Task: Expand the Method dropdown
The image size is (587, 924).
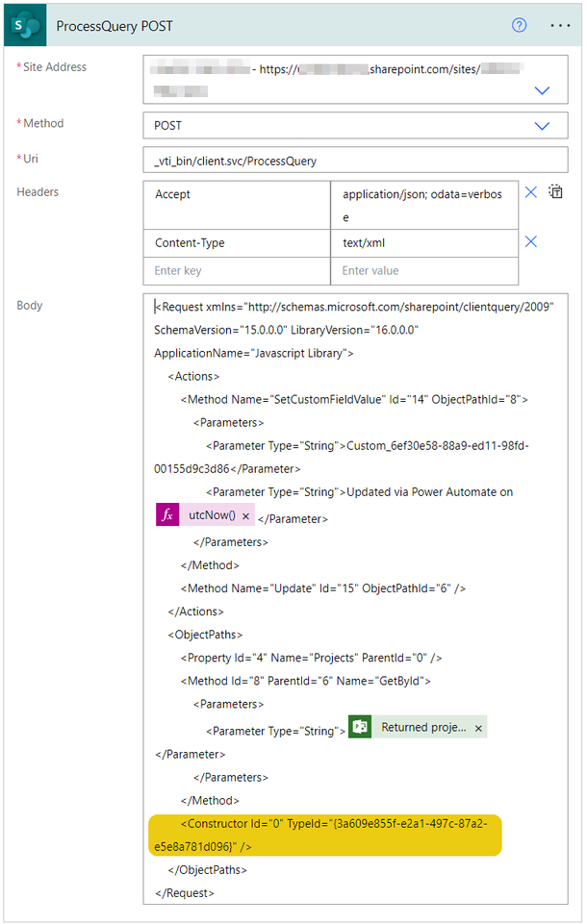Action: 542,126
